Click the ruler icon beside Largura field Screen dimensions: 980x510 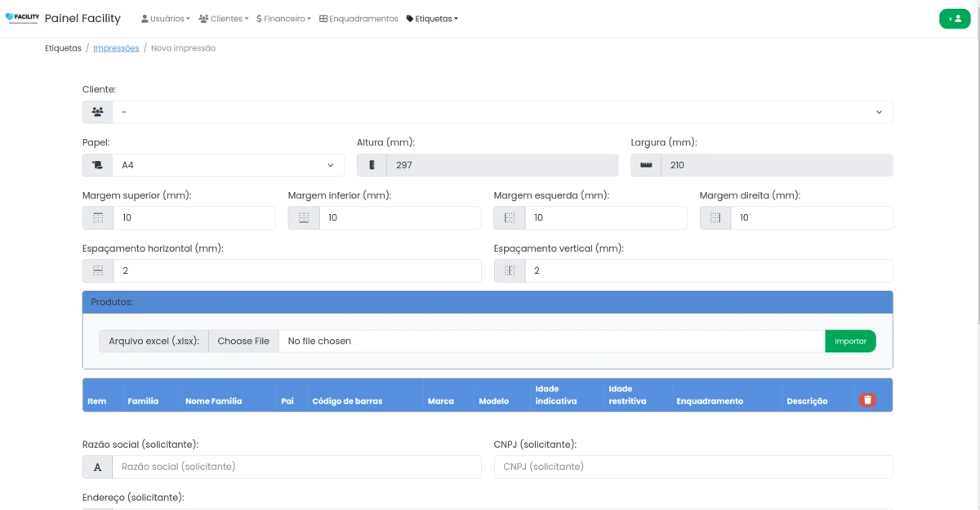tap(646, 164)
